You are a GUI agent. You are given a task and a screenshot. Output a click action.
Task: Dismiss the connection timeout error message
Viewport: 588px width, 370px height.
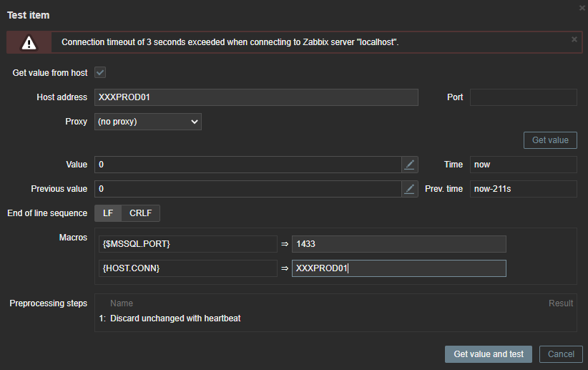coord(574,39)
